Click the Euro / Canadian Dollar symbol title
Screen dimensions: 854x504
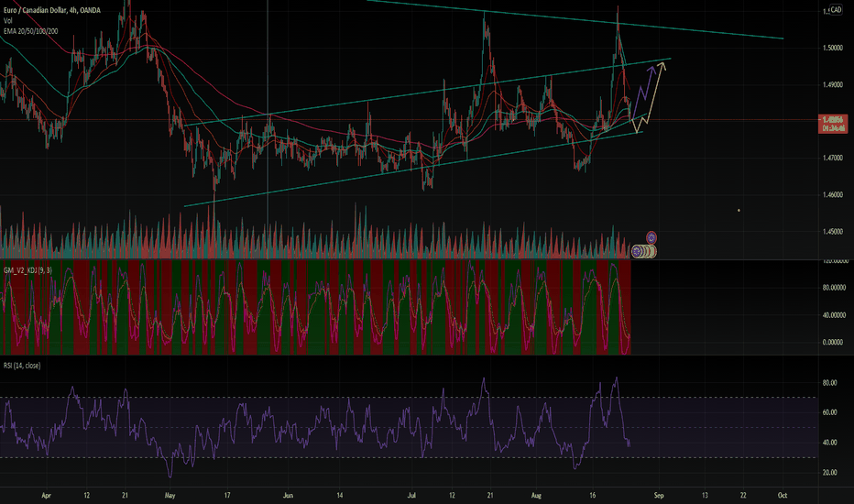51,10
